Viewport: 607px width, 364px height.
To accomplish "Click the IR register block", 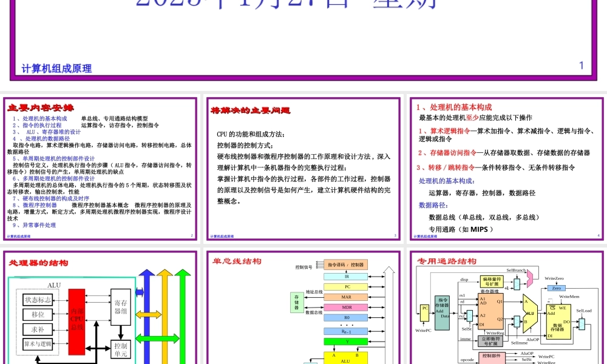I will coord(346,277).
